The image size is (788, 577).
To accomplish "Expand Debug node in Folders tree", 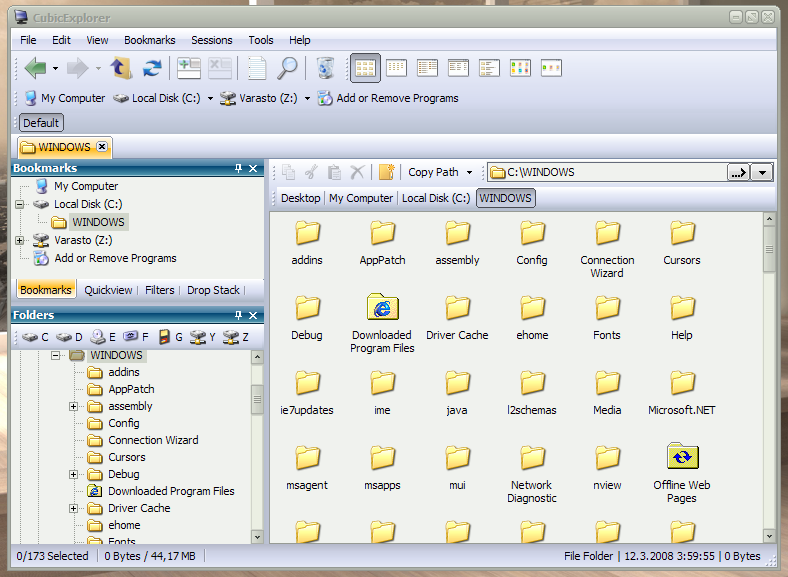I will coord(73,474).
